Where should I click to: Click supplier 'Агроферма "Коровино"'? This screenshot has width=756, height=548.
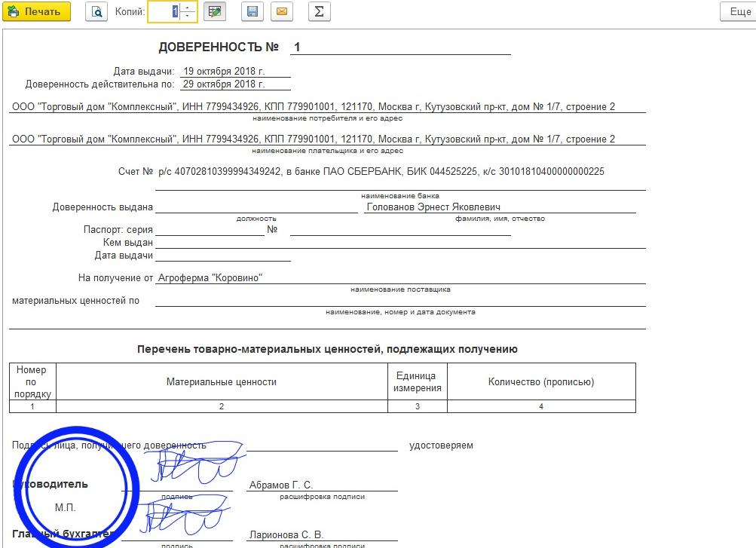210,277
